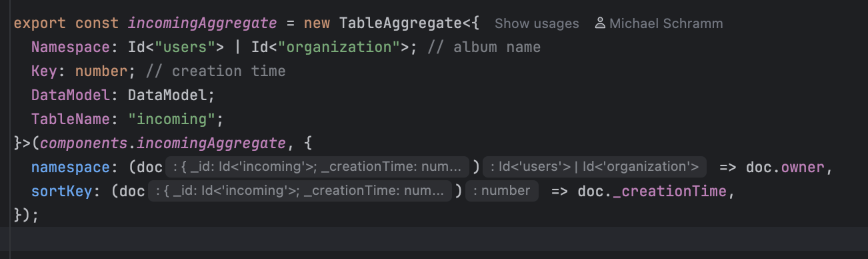Click the "incoming" string literal
This screenshot has width=868, height=259.
point(173,119)
